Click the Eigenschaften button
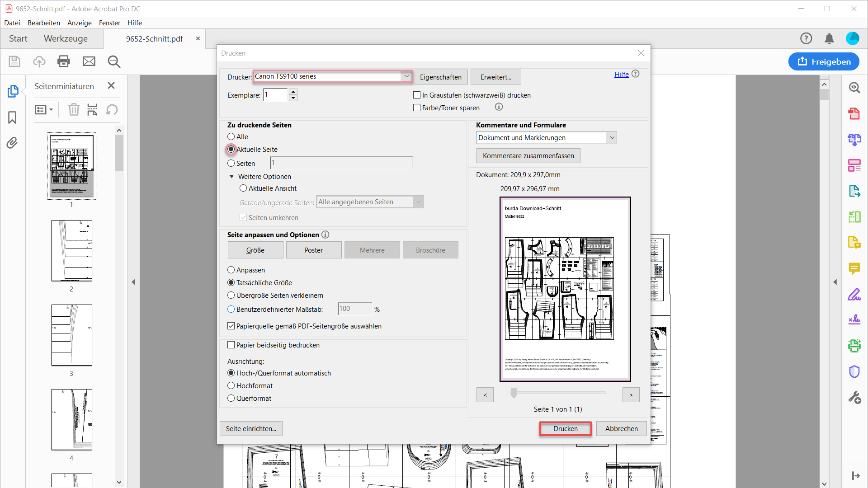Image resolution: width=868 pixels, height=488 pixels. 440,77
